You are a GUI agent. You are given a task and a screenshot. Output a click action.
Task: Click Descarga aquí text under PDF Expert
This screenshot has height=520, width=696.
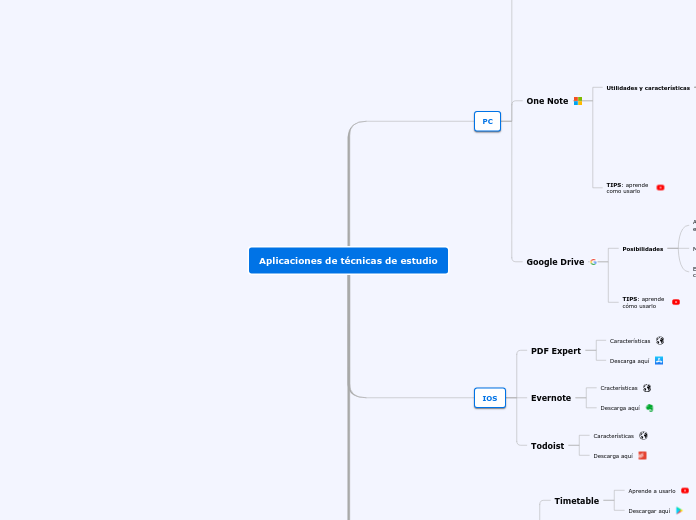(629, 361)
